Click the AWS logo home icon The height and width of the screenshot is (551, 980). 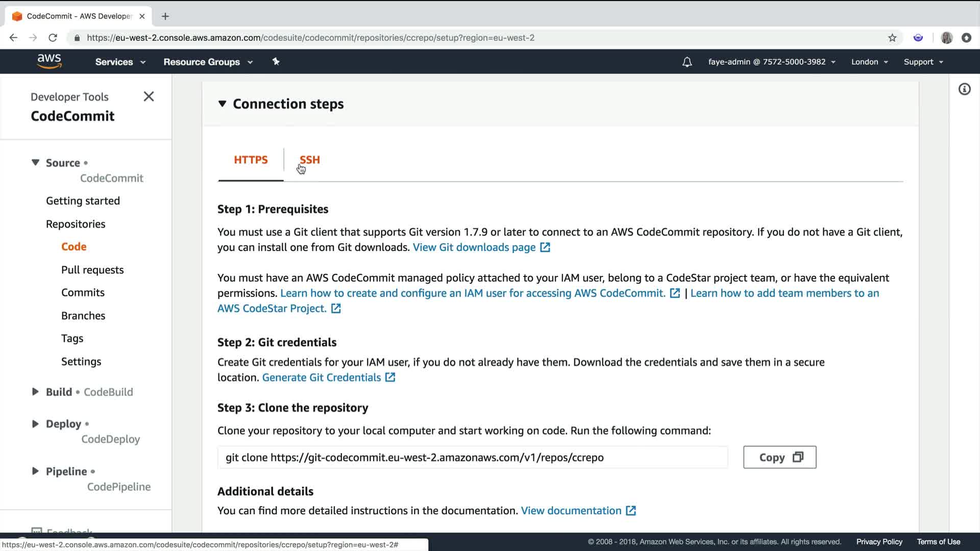point(49,61)
